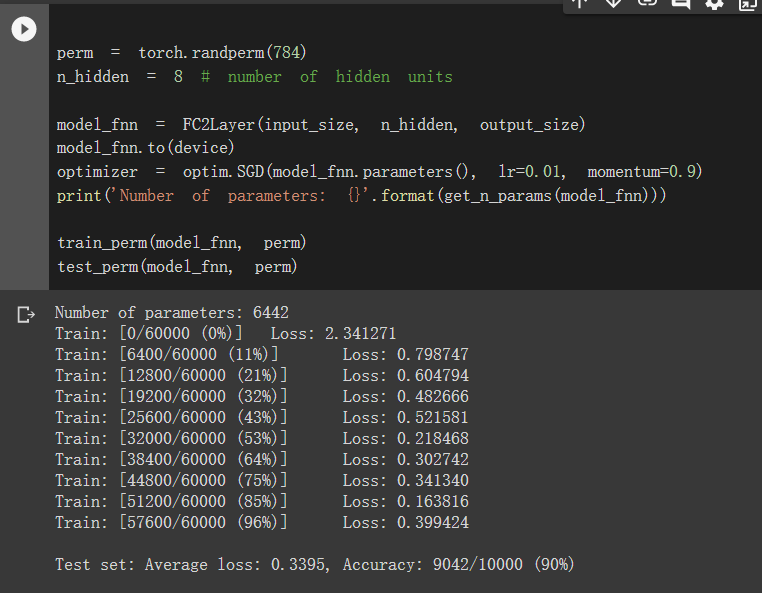Image resolution: width=762 pixels, height=593 pixels.
Task: Run the code cell
Action: (x=24, y=29)
